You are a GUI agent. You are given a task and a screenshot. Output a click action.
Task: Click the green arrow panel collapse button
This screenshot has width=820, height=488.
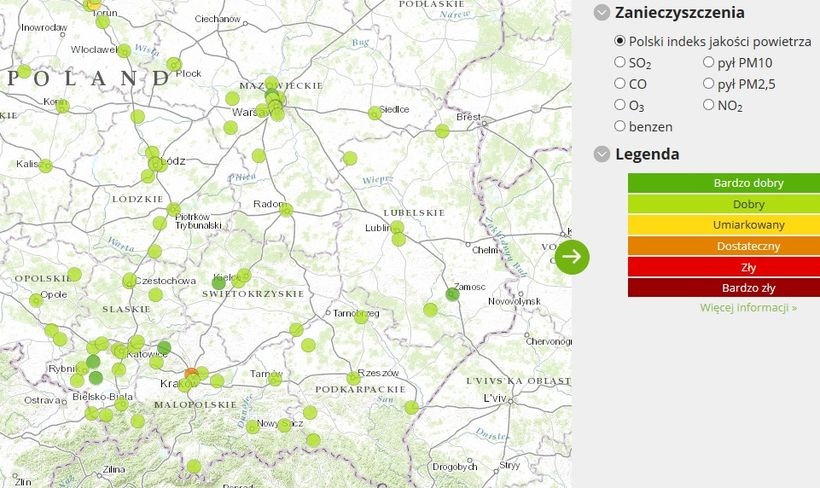[572, 256]
